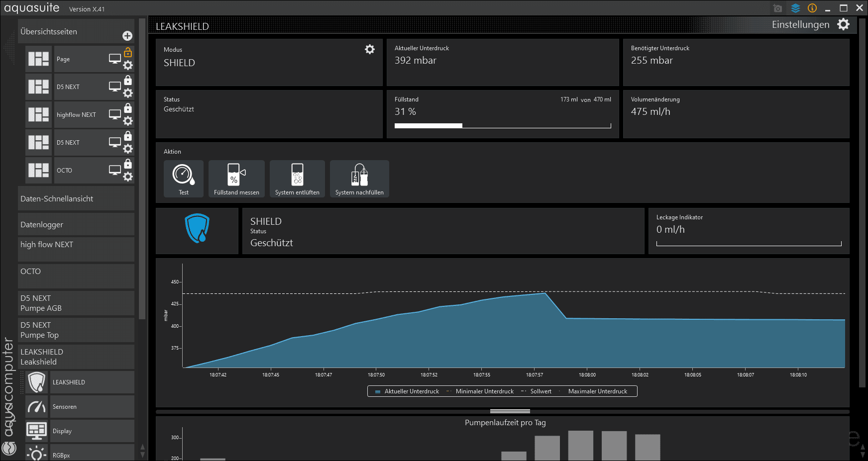
Task: Open the Display page in sidebar
Action: click(92, 431)
